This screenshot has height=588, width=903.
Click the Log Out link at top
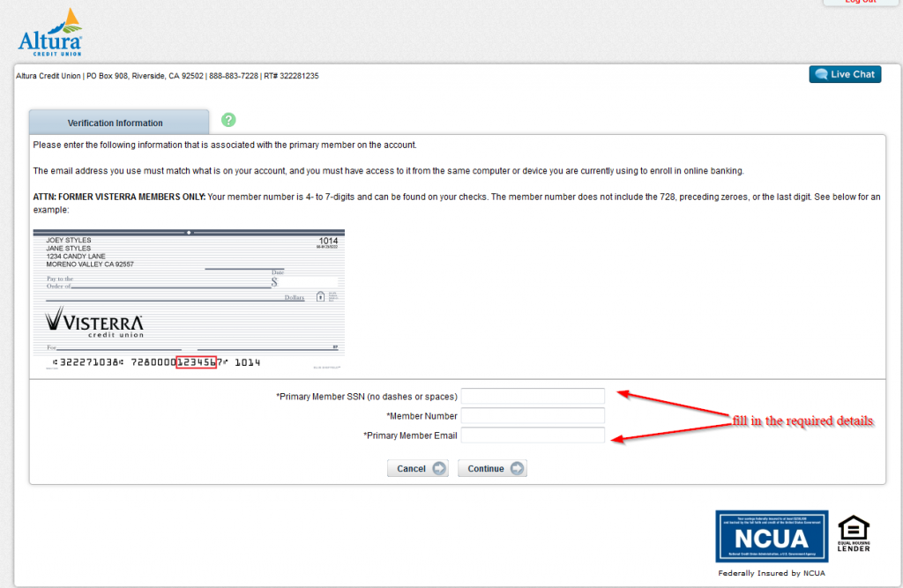pyautogui.click(x=860, y=2)
